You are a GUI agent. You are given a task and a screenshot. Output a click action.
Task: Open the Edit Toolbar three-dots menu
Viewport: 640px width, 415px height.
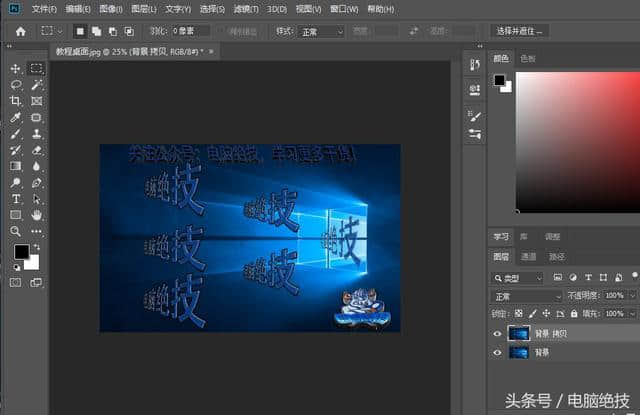coord(36,231)
